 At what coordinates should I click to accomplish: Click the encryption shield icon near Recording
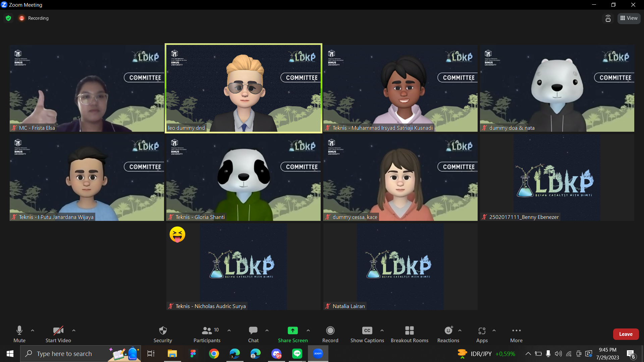click(x=8, y=18)
